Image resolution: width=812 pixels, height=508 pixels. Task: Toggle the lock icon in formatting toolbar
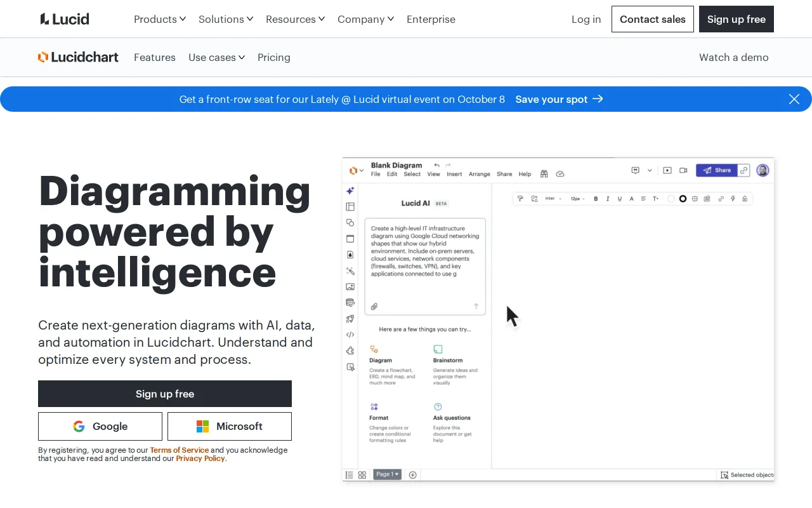coord(745,199)
